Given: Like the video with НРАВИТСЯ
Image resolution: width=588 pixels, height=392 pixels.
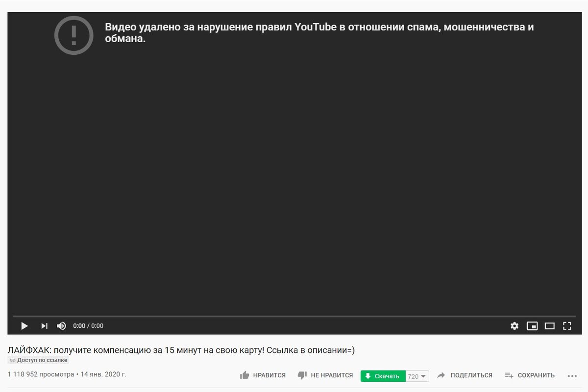Looking at the screenshot, I should (x=263, y=375).
